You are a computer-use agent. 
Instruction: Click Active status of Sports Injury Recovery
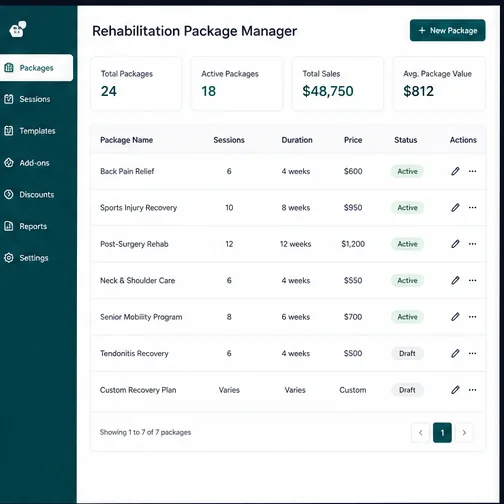click(x=407, y=208)
